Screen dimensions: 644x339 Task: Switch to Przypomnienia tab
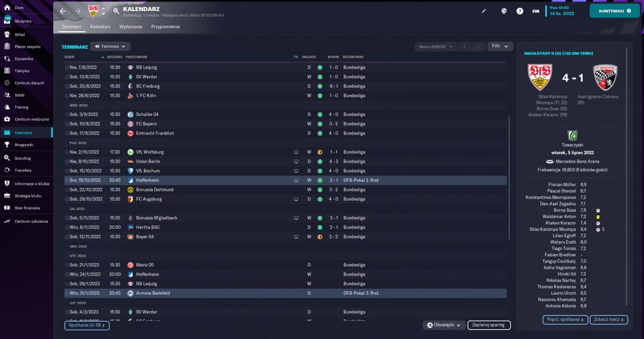pyautogui.click(x=166, y=27)
